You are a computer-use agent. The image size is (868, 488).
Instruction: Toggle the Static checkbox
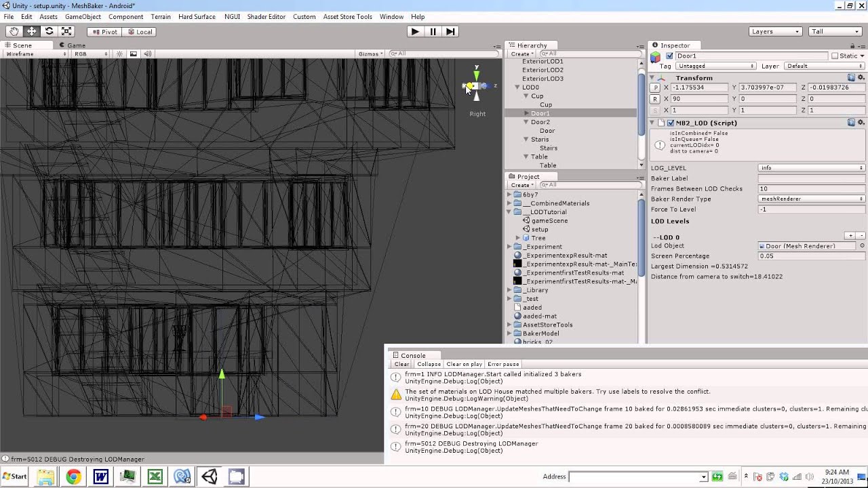(835, 56)
